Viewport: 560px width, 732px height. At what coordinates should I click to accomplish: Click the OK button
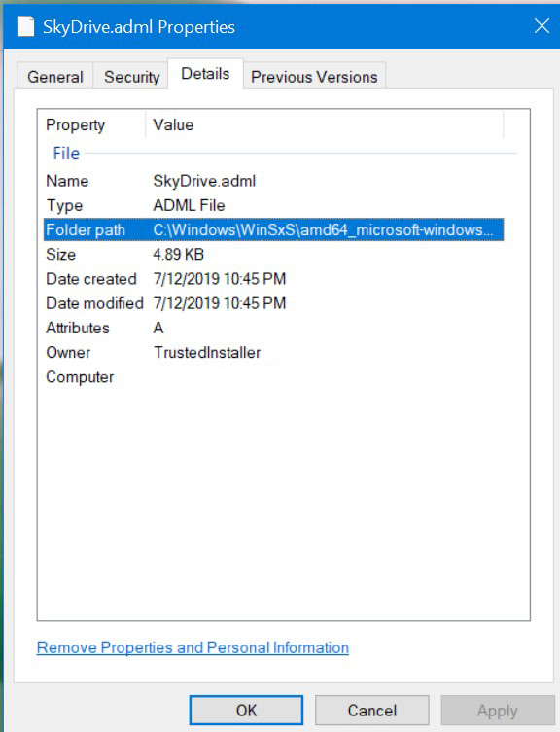246,710
